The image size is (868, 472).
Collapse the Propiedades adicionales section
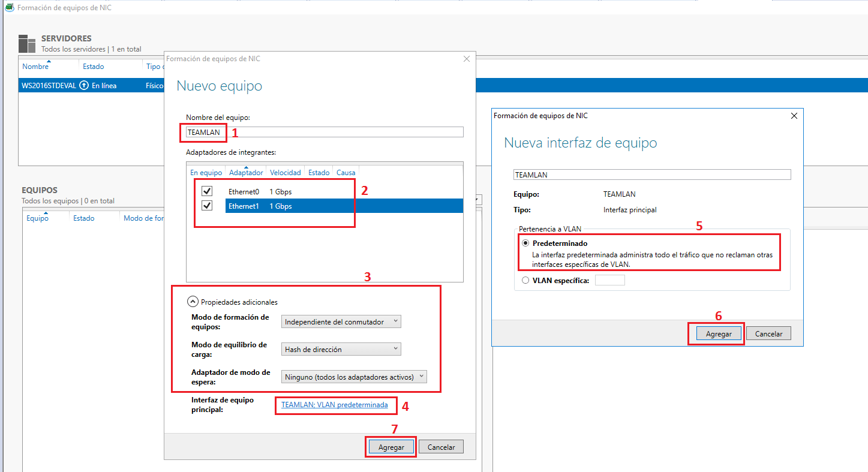pyautogui.click(x=193, y=302)
